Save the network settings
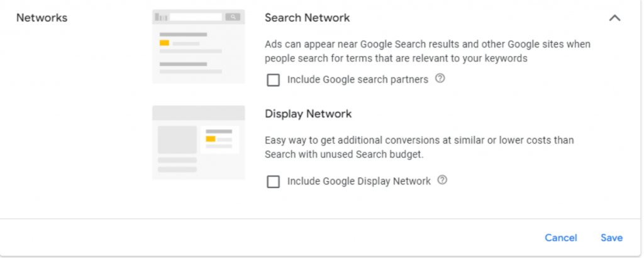Screen dimensions: 644x258 pos(611,238)
